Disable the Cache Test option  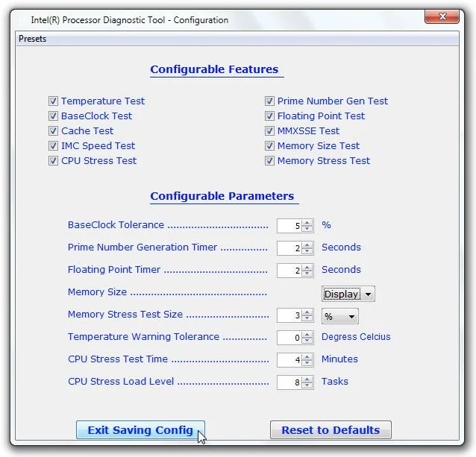coord(53,130)
